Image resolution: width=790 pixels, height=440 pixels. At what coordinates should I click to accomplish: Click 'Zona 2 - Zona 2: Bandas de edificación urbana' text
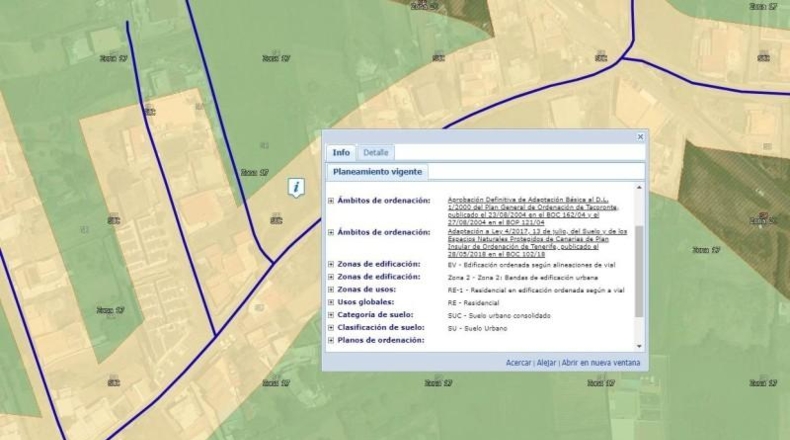522,278
